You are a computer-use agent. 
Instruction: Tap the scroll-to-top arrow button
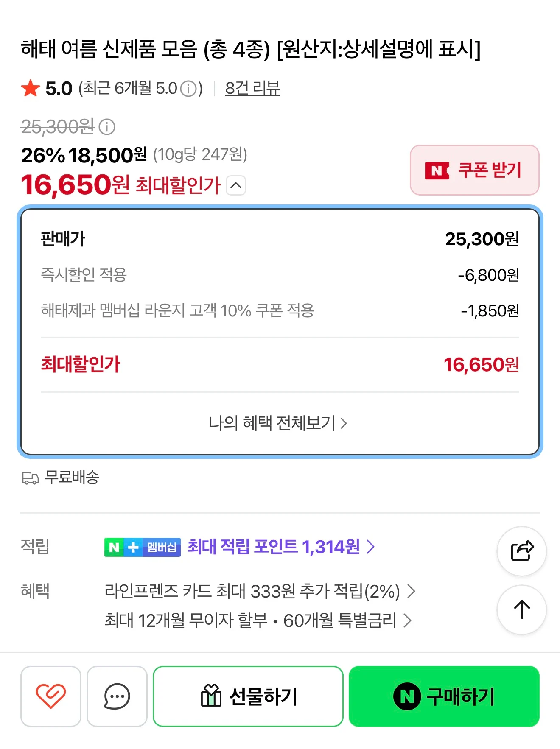coord(521,609)
